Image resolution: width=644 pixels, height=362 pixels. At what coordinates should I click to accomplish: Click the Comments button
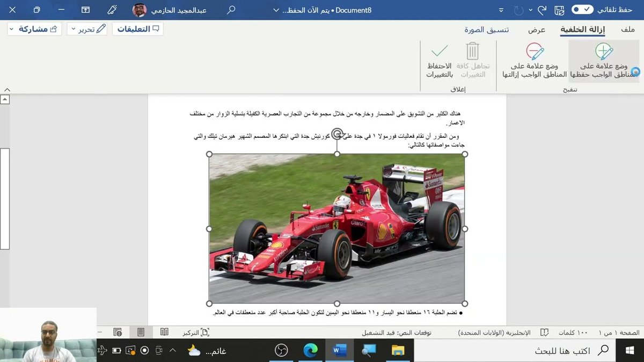click(138, 29)
